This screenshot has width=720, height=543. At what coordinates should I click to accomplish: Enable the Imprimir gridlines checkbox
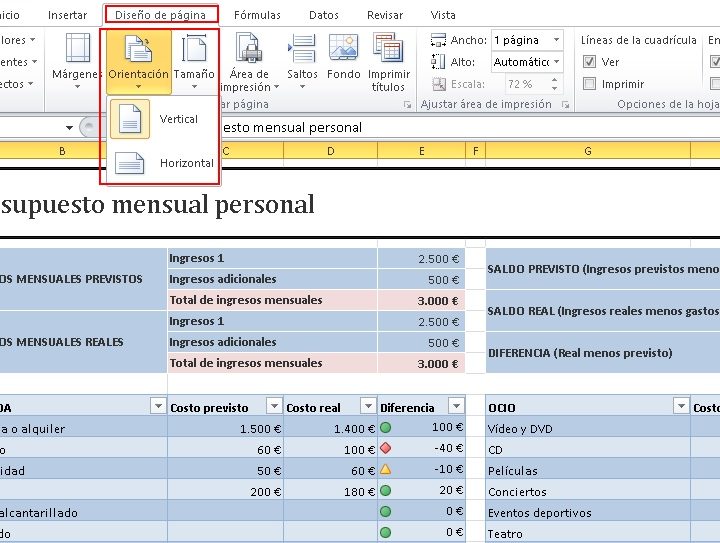click(590, 84)
